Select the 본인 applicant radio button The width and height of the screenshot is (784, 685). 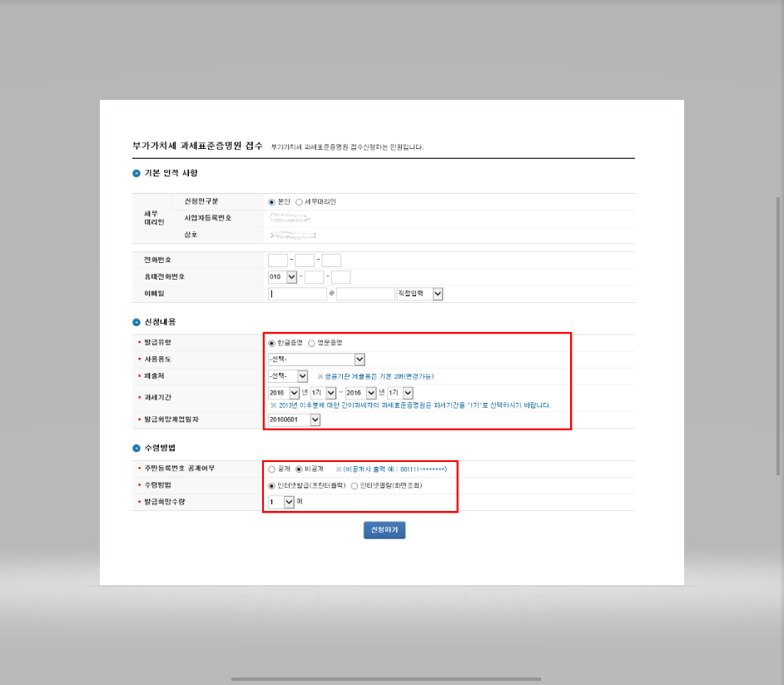270,201
